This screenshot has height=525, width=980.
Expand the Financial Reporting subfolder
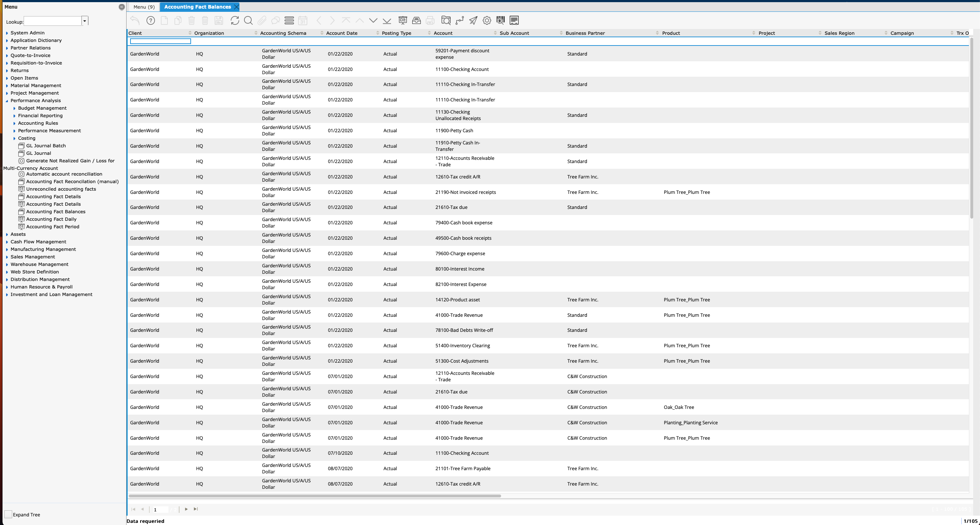pos(14,116)
